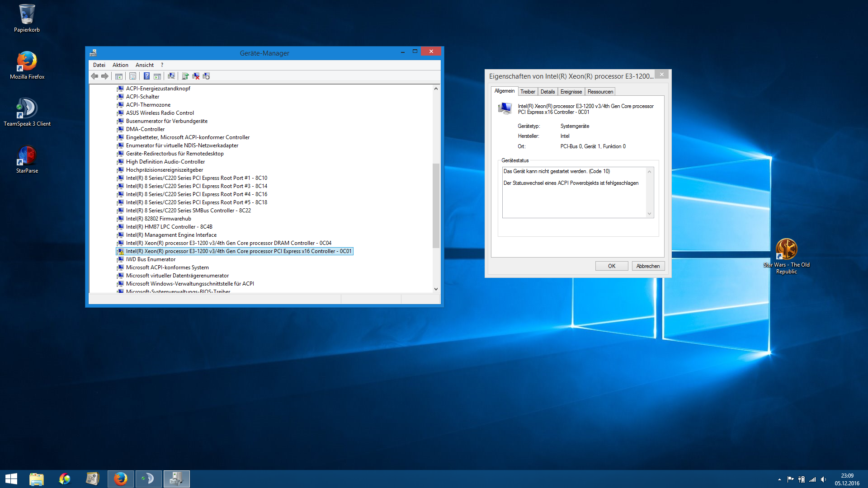The image size is (868, 488).
Task: Switch to the Ereignisse tab
Action: click(571, 92)
